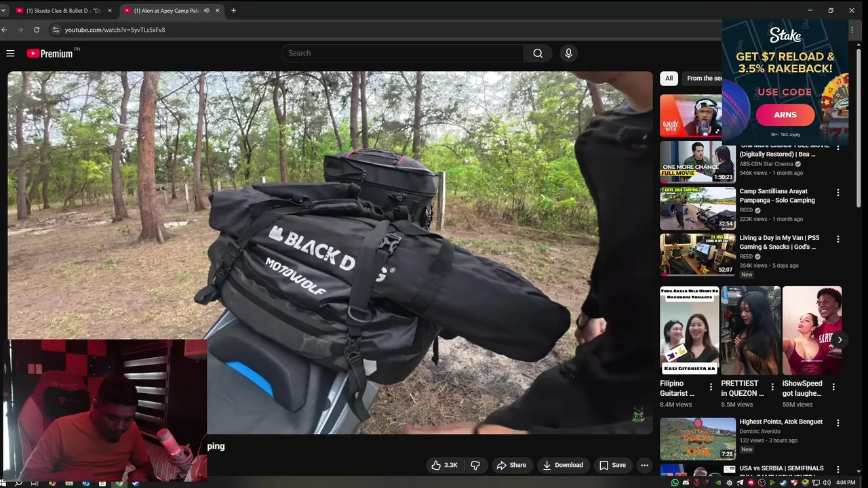Image resolution: width=868 pixels, height=488 pixels.
Task: Open options for Camp Santilliana video
Action: [837, 192]
